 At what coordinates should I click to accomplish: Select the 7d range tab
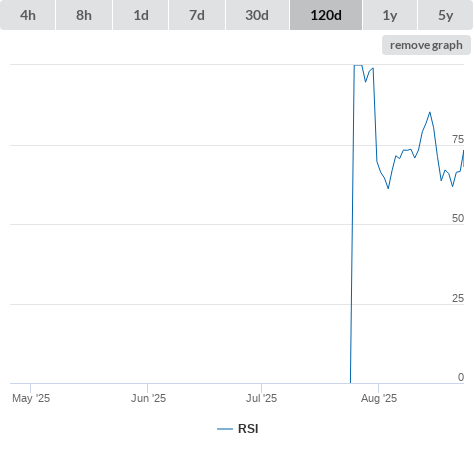click(x=197, y=15)
